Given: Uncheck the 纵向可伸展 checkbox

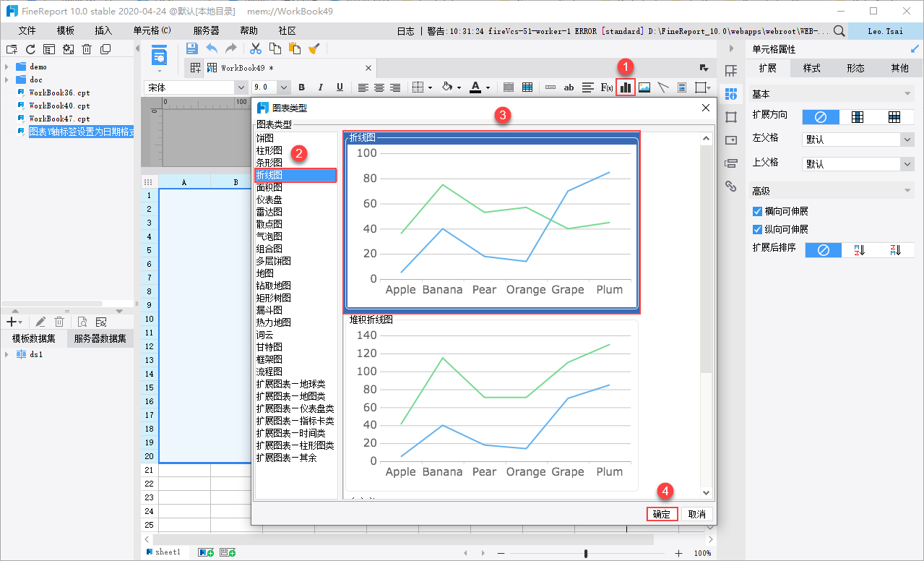Looking at the screenshot, I should (757, 229).
